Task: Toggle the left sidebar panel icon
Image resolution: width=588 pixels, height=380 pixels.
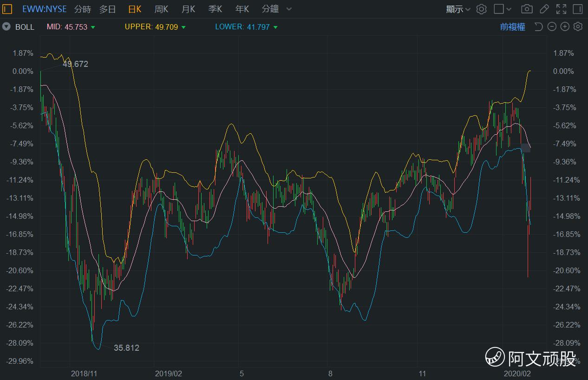Action: click(x=7, y=9)
